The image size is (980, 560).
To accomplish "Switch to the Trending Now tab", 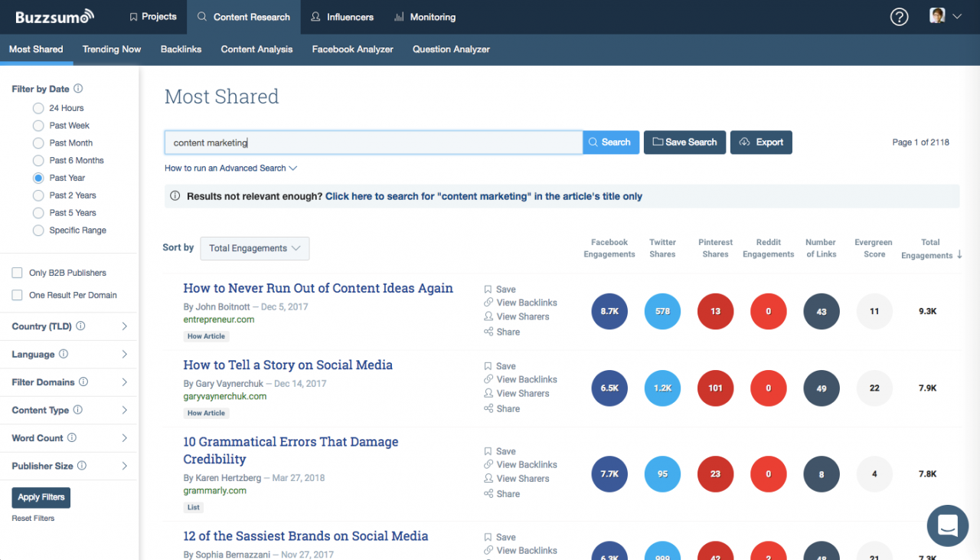I will click(x=112, y=49).
